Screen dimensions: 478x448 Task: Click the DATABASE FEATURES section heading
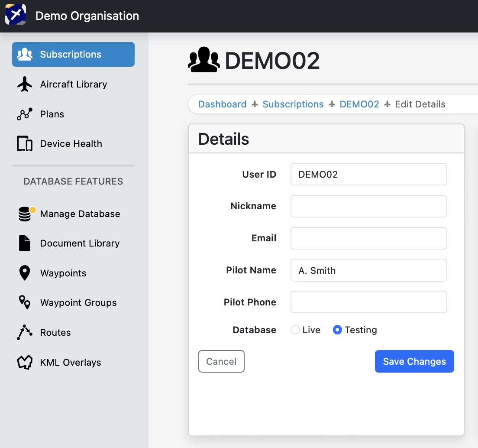click(73, 181)
